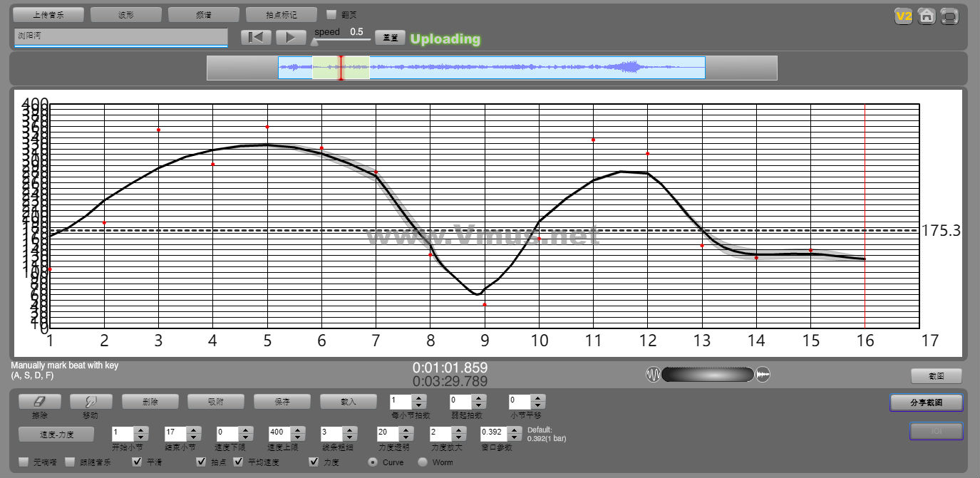This screenshot has height=478, width=980.
Task: Click the red playhead marker in waveform overview
Action: pos(341,68)
